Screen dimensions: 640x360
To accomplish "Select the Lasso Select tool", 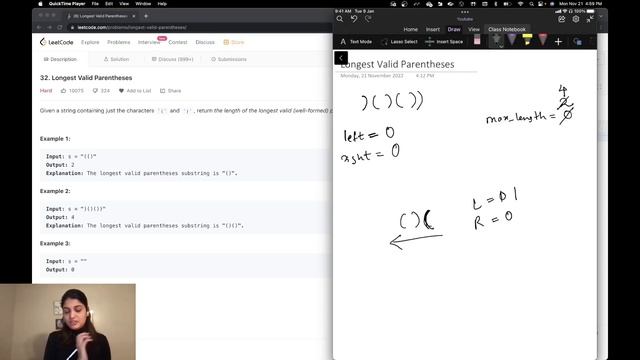I will point(400,42).
